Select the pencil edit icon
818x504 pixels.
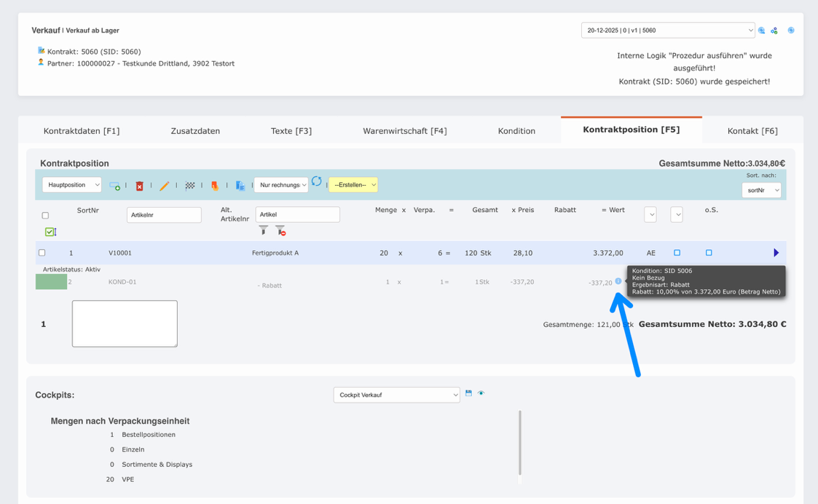[164, 185]
